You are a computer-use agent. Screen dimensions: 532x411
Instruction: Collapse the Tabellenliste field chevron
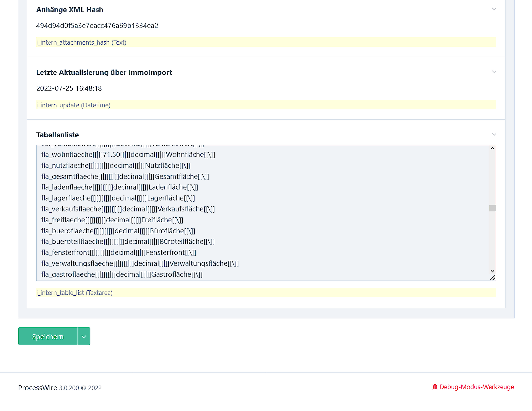(x=494, y=135)
